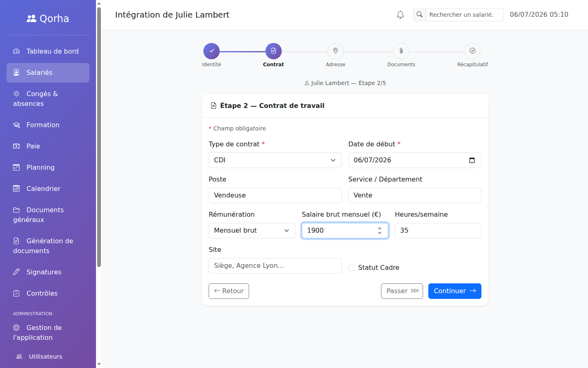Image resolution: width=588 pixels, height=368 pixels.
Task: Go to Planning
Action: [x=48, y=167]
